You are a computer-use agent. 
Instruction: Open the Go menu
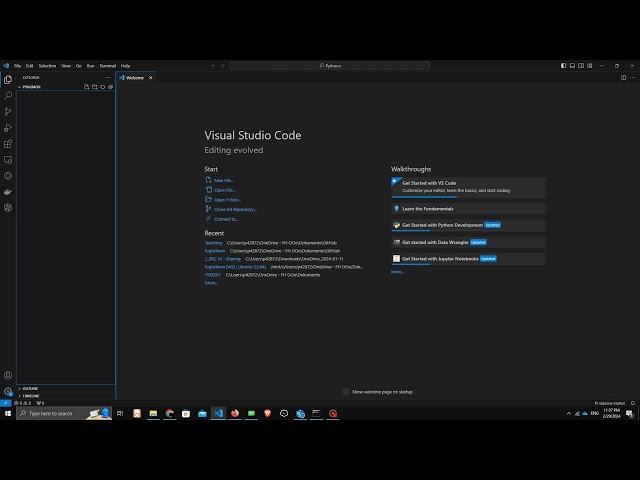point(79,66)
